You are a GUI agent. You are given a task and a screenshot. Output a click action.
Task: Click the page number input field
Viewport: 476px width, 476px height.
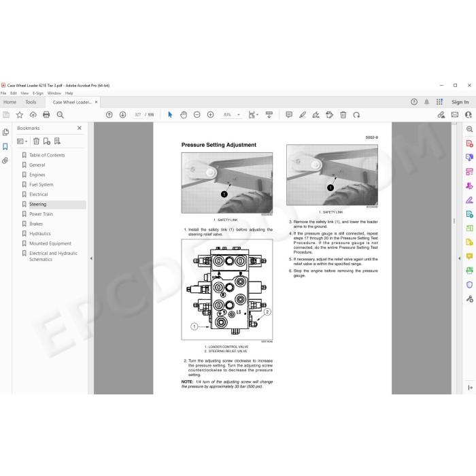pyautogui.click(x=138, y=115)
